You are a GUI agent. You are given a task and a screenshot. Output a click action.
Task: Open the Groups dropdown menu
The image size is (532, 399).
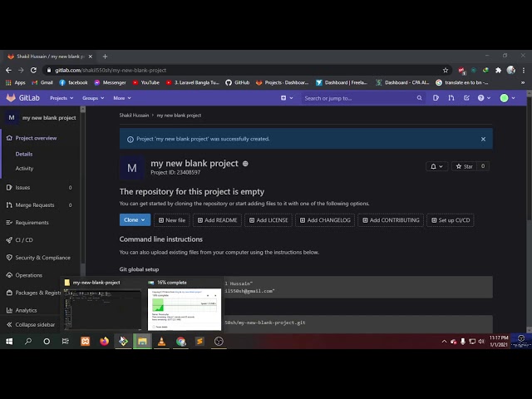tap(93, 98)
